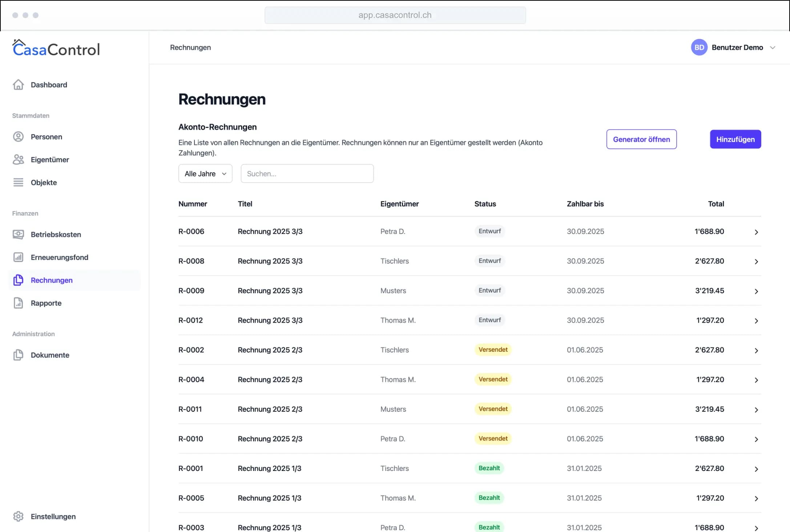Select the Objekte list icon
Screen dimensions: 790x532
pos(18,182)
